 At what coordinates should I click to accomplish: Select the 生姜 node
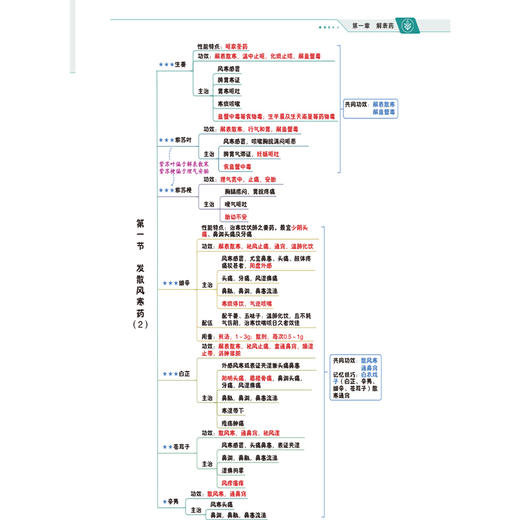pos(180,64)
